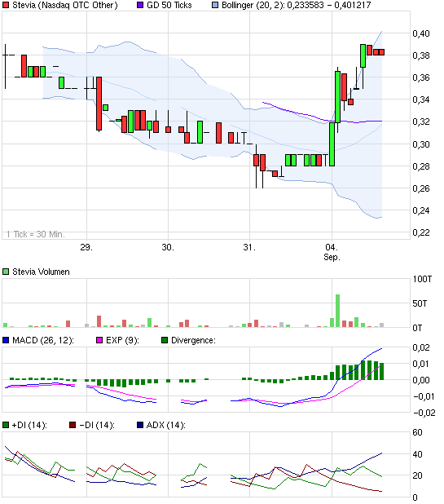This screenshot has width=444, height=504.
Task: Click the tall green candle at 04. Sep. open
Action: point(332,144)
